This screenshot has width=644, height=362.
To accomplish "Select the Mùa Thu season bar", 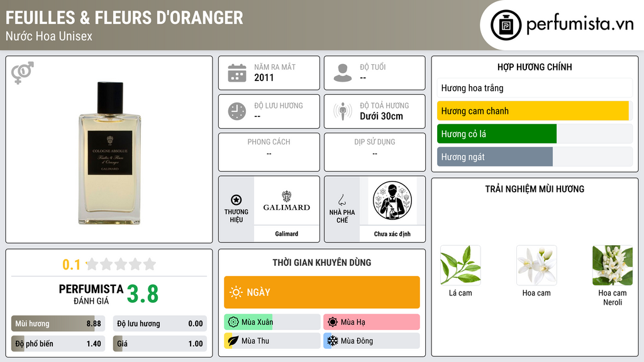I will click(x=272, y=341).
